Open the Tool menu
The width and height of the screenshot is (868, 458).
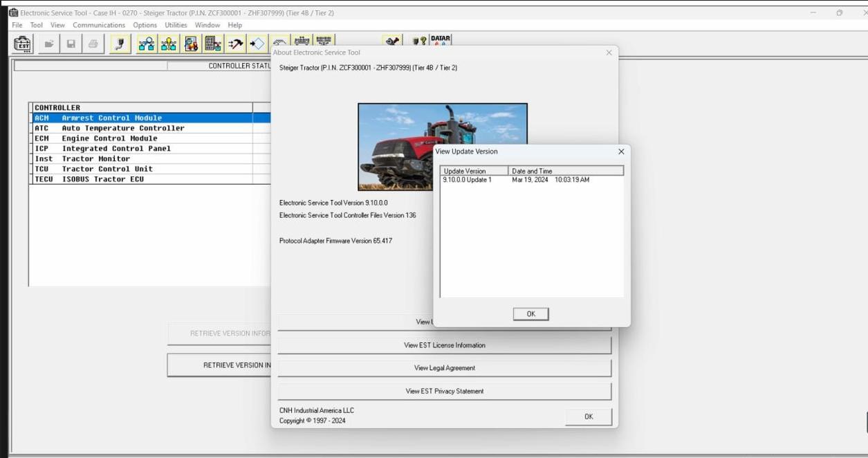tap(37, 25)
